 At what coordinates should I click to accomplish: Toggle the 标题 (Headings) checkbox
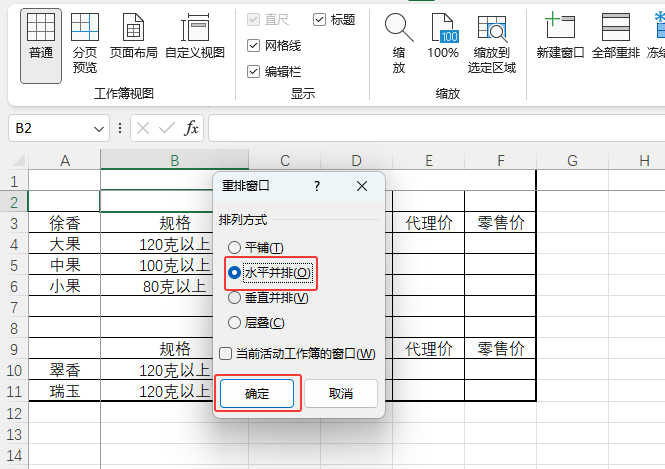pos(319,20)
